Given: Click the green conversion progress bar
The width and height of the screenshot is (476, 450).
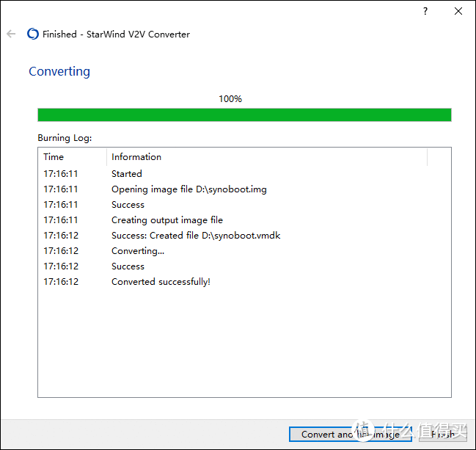Looking at the screenshot, I should [x=244, y=115].
